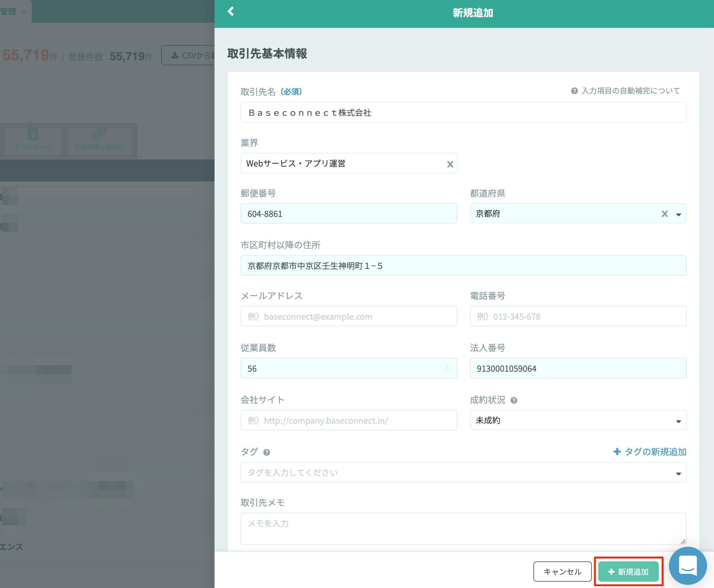Image resolution: width=714 pixels, height=588 pixels.
Task: Focus the 取引先名 input field
Action: pyautogui.click(x=463, y=113)
